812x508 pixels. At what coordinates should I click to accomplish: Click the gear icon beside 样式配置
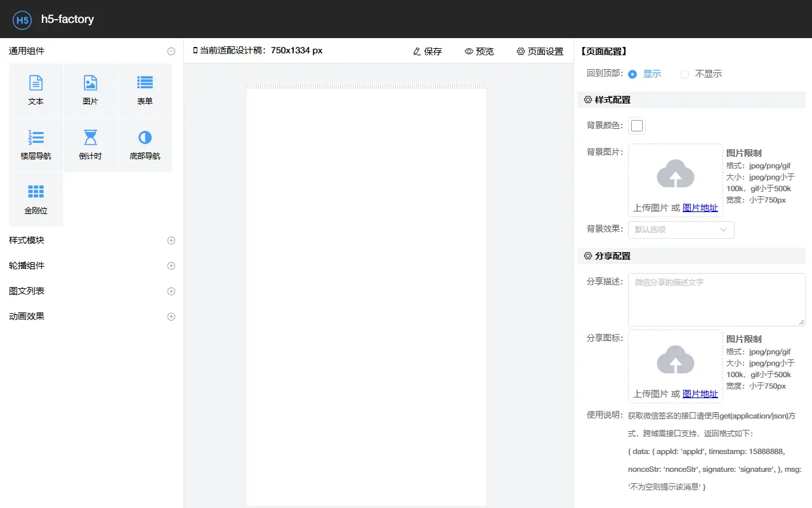[588, 100]
